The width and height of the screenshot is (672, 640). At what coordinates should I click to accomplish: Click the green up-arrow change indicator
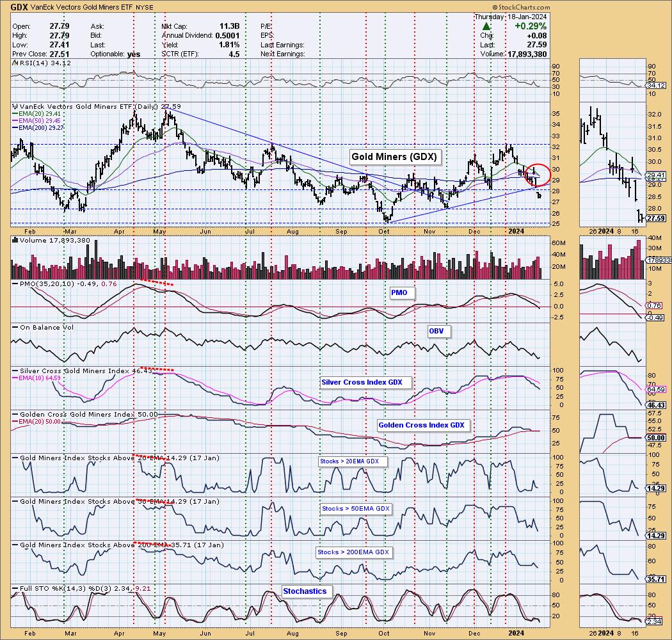pos(486,26)
